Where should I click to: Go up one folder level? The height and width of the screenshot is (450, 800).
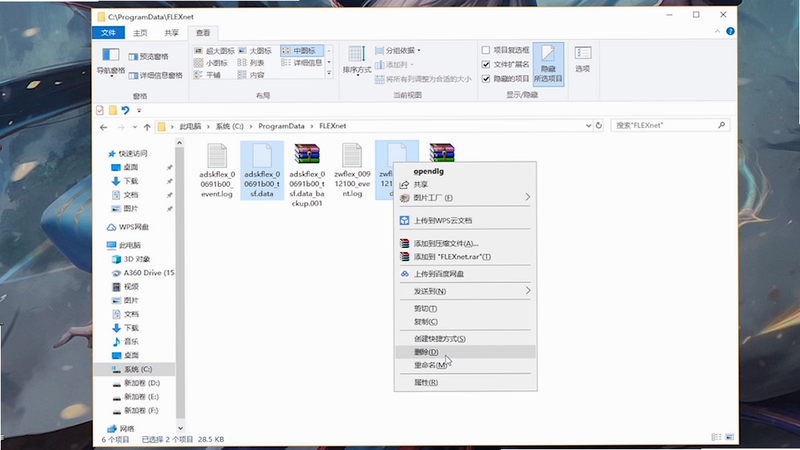click(x=147, y=127)
